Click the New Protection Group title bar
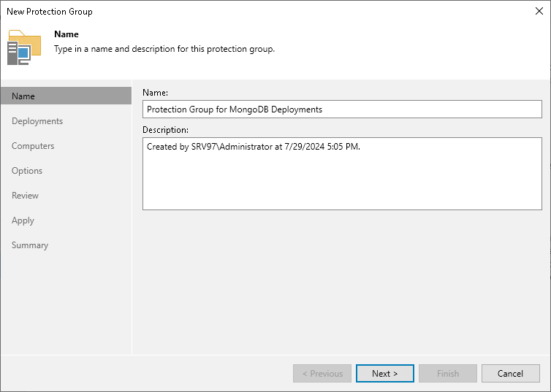The height and width of the screenshot is (392, 551). (x=219, y=12)
